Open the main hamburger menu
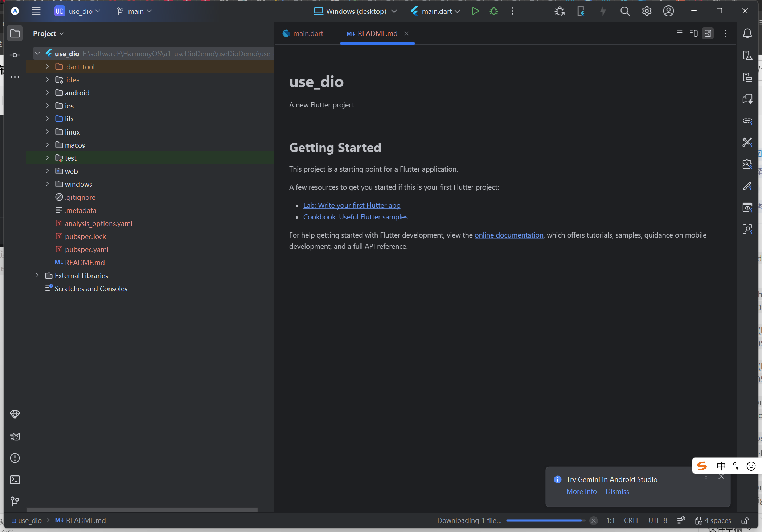 (x=36, y=11)
